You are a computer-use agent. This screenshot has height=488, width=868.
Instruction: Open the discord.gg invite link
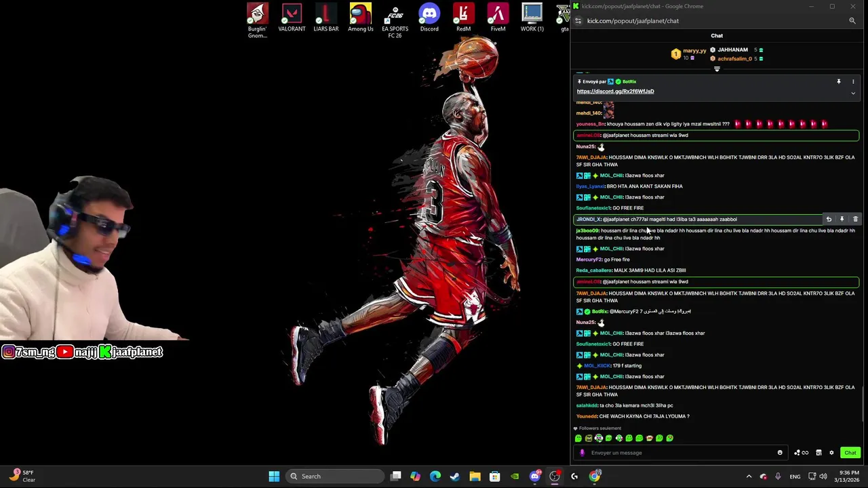(615, 91)
